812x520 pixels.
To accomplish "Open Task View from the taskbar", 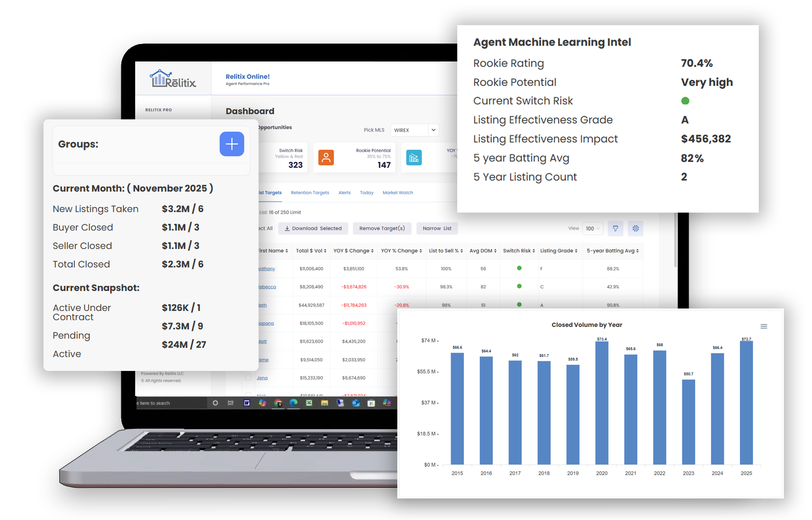I will tap(230, 403).
